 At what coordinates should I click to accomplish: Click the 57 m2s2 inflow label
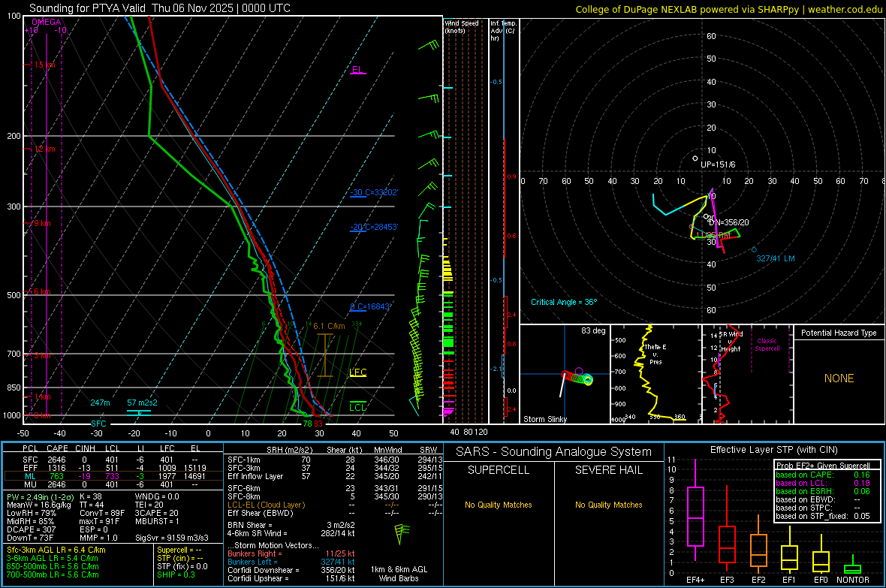tap(142, 403)
